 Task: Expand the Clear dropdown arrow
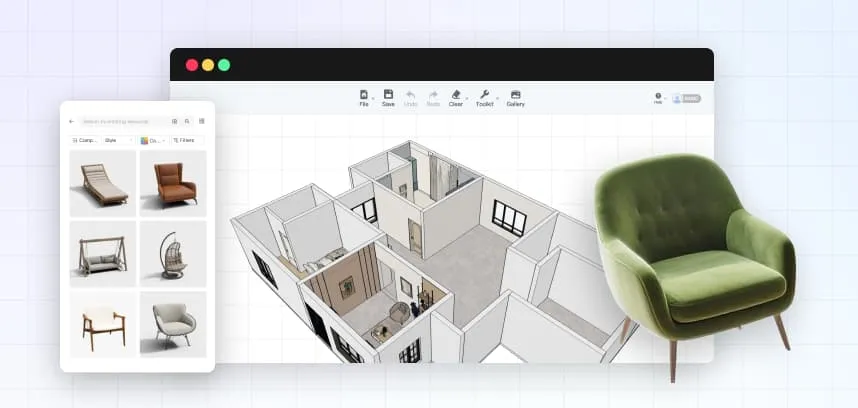[x=466, y=99]
